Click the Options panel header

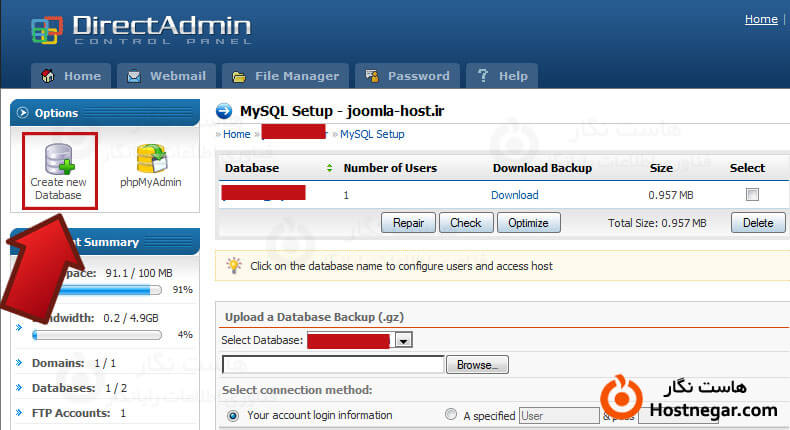tap(105, 112)
